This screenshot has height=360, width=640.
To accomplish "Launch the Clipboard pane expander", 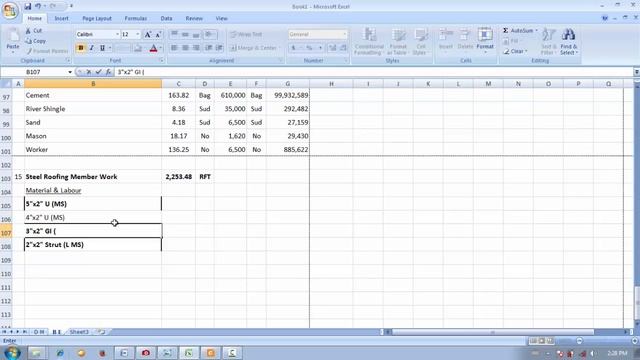I will point(68,60).
